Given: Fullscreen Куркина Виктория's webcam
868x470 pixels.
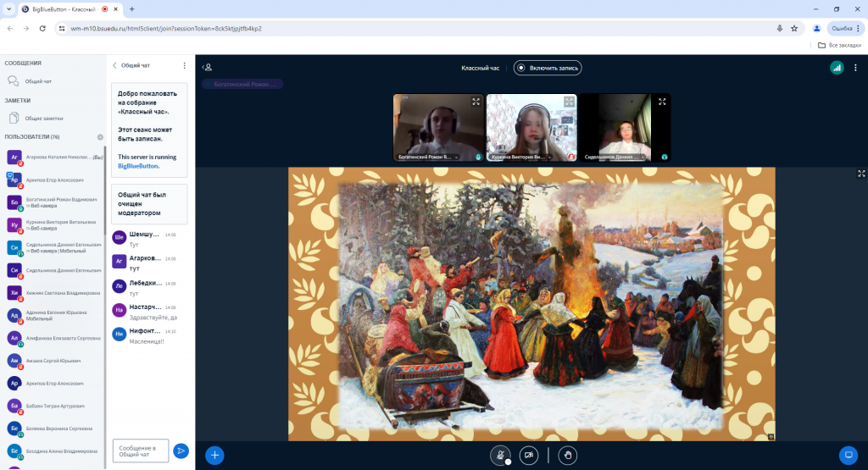Looking at the screenshot, I should 569,102.
